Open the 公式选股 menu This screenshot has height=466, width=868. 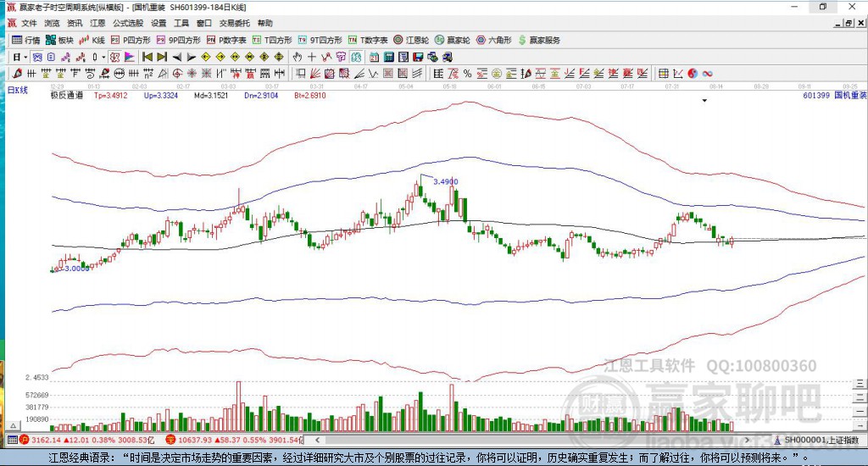pyautogui.click(x=128, y=23)
